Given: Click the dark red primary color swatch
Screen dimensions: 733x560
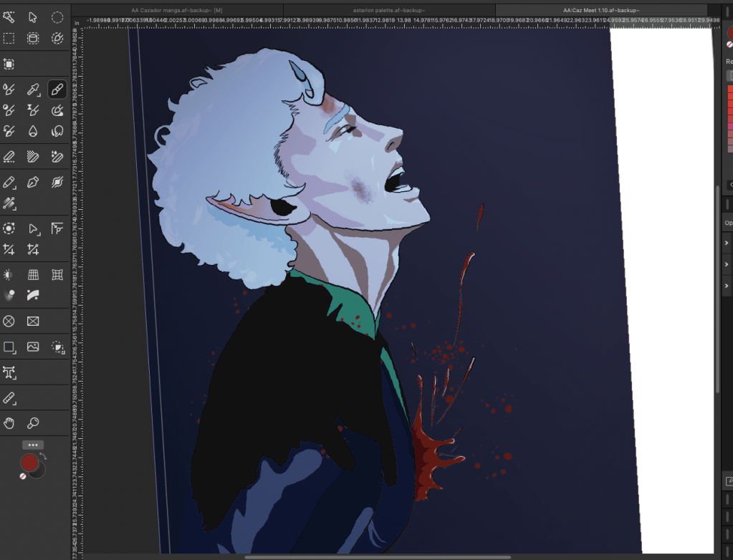Looking at the screenshot, I should coord(29,463).
